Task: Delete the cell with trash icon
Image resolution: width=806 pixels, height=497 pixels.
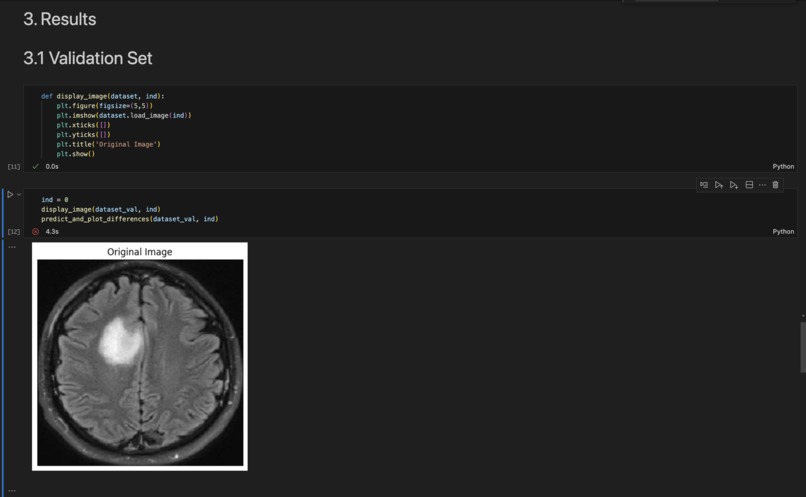Action: 776,185
